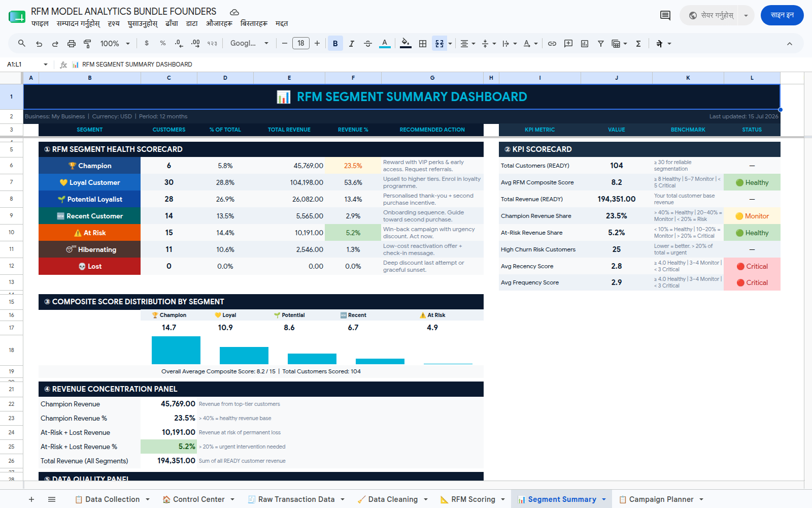812x508 pixels.
Task: Open the डाटा menu
Action: (192, 23)
